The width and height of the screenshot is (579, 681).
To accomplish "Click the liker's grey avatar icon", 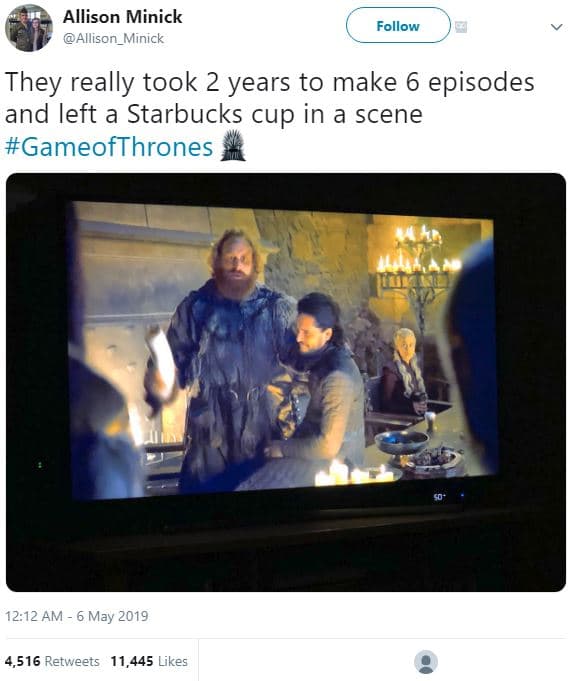I will click(426, 662).
